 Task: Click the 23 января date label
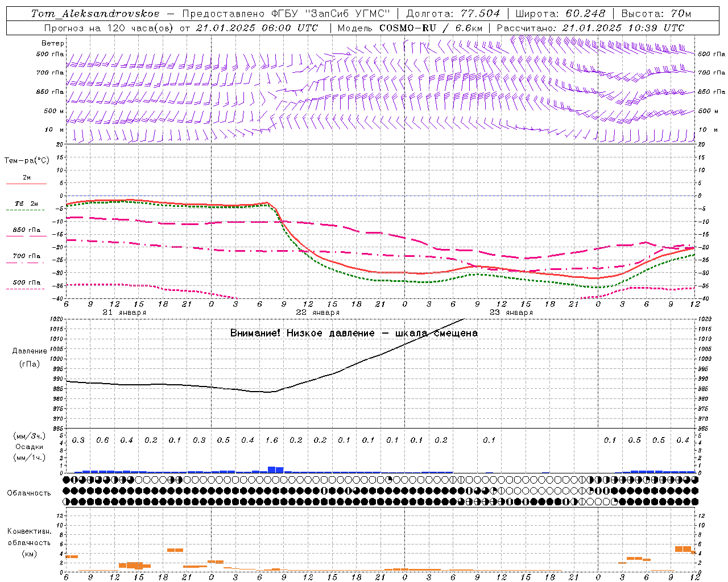click(511, 313)
